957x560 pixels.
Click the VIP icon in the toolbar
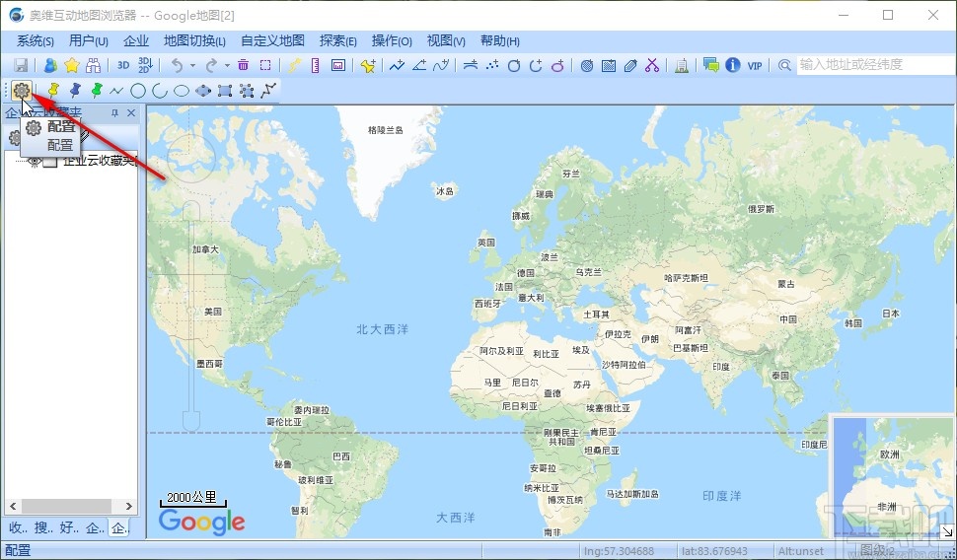755,65
